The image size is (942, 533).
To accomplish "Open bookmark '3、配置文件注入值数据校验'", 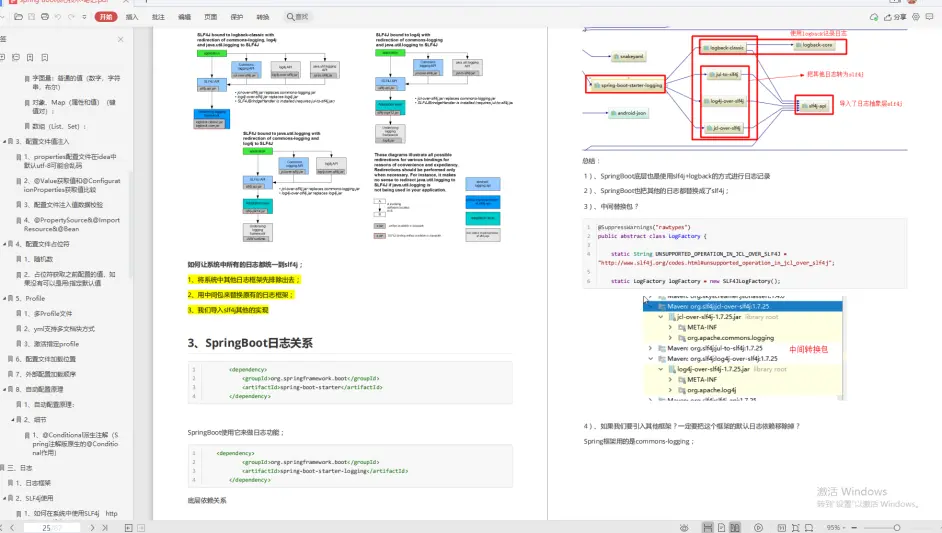I will point(63,204).
